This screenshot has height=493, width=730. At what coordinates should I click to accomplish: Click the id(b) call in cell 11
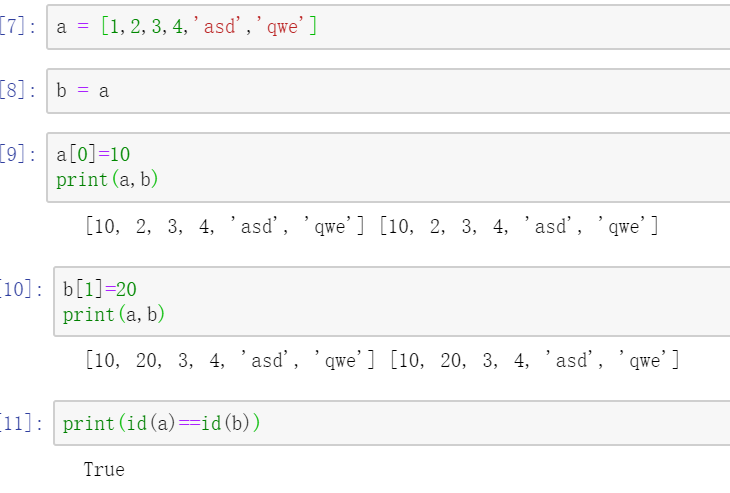coord(225,424)
